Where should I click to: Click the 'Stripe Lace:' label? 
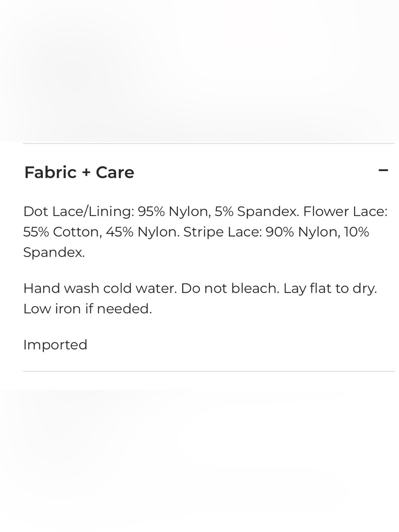(x=222, y=232)
